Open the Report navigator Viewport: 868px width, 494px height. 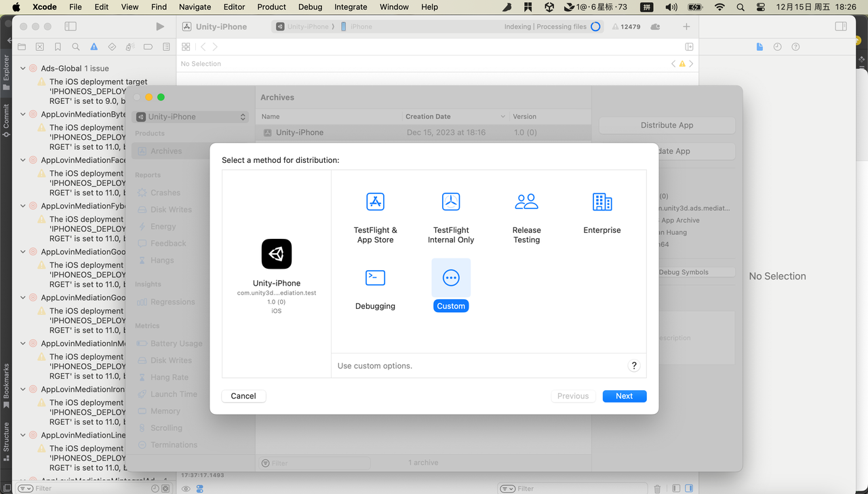pyautogui.click(x=166, y=47)
